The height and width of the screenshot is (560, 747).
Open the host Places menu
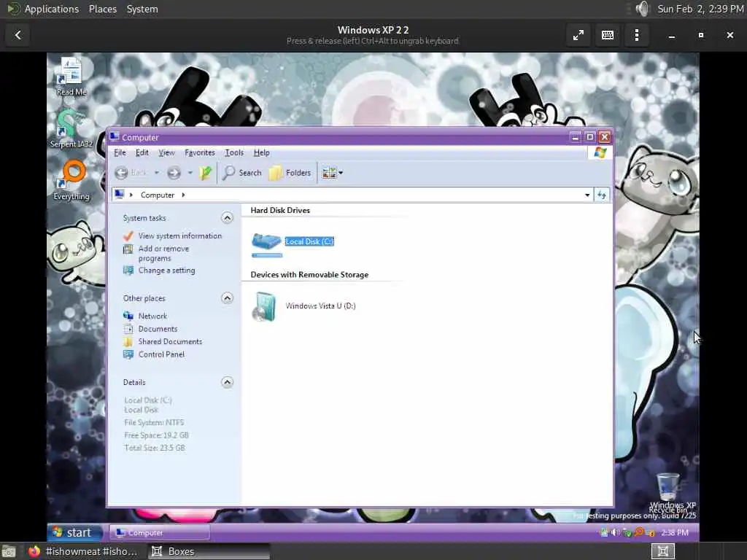103,9
